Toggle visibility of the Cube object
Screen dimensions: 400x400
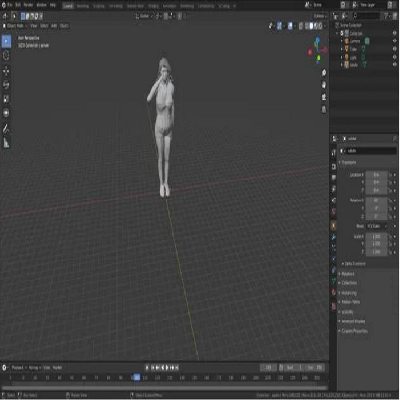pos(395,49)
